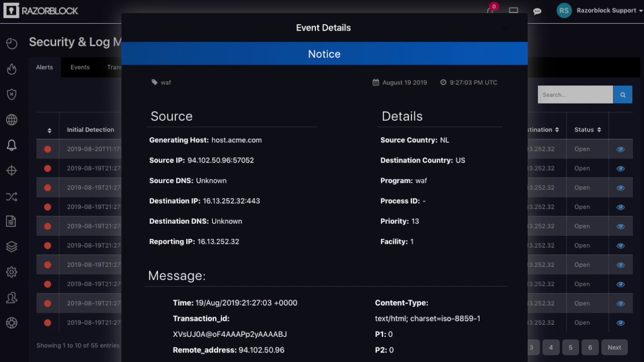Open the shield icon in the sidebar
The width and height of the screenshot is (644, 362).
12,95
